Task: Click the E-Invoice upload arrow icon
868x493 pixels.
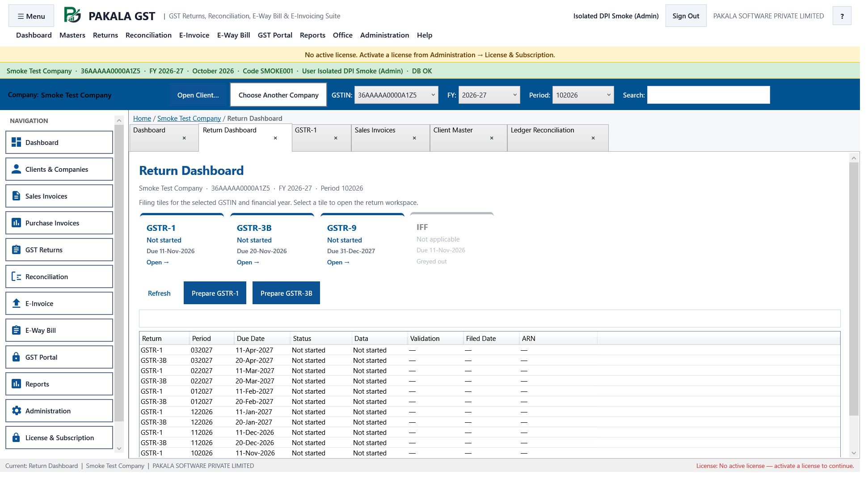Action: pos(17,303)
